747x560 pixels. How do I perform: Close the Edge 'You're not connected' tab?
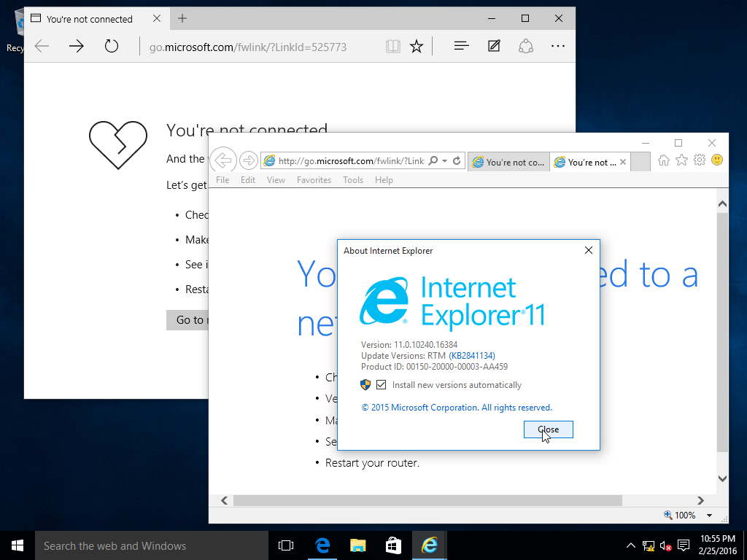pos(157,18)
